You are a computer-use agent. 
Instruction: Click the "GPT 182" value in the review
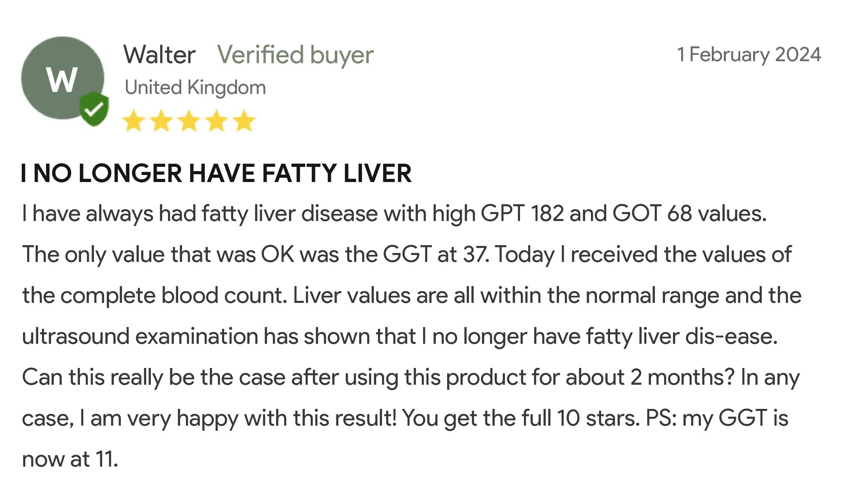pos(522,214)
